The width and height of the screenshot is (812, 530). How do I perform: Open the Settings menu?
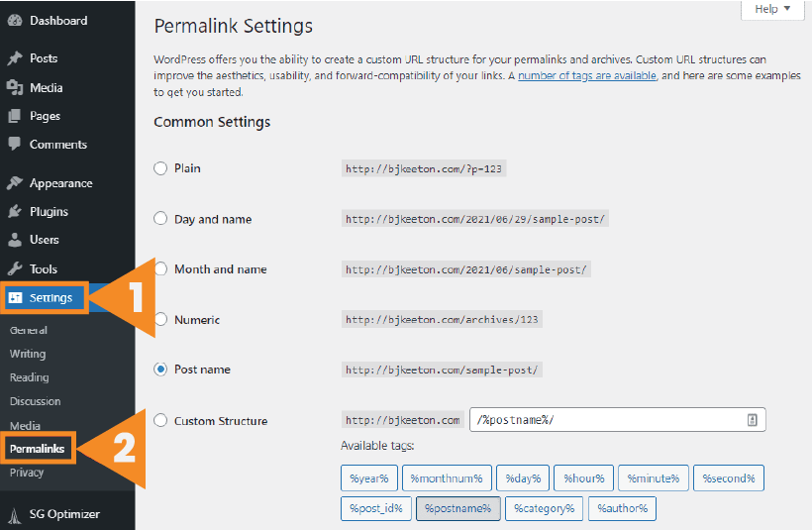coord(51,298)
